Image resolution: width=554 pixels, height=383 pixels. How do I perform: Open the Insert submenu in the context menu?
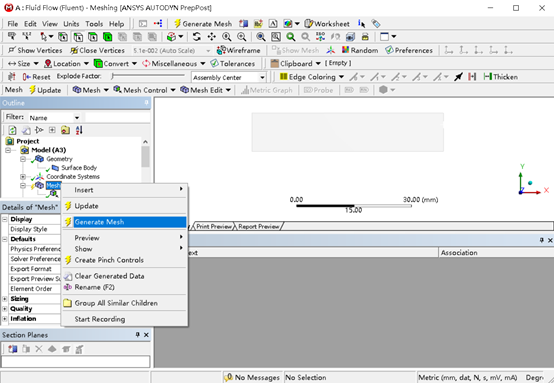coord(124,190)
